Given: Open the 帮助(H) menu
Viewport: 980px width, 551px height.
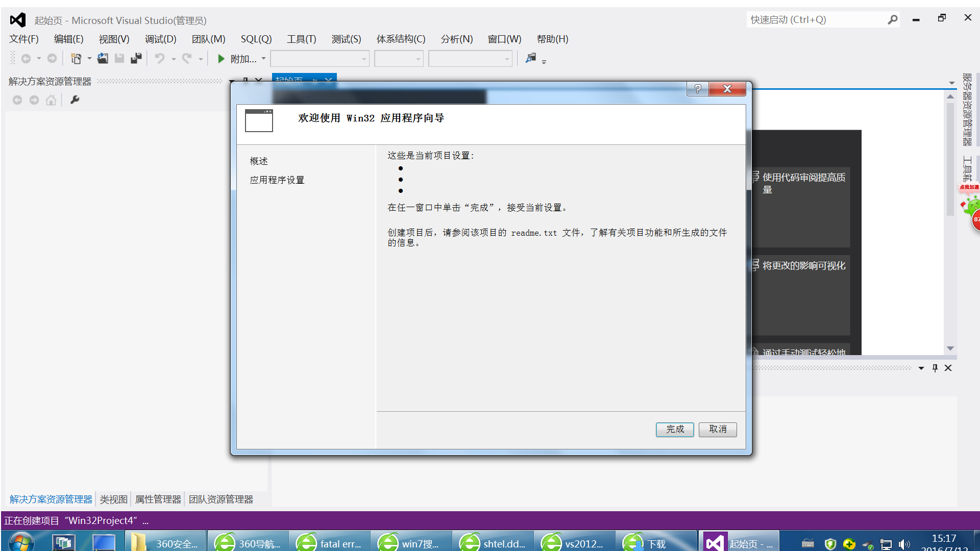Looking at the screenshot, I should [x=552, y=39].
